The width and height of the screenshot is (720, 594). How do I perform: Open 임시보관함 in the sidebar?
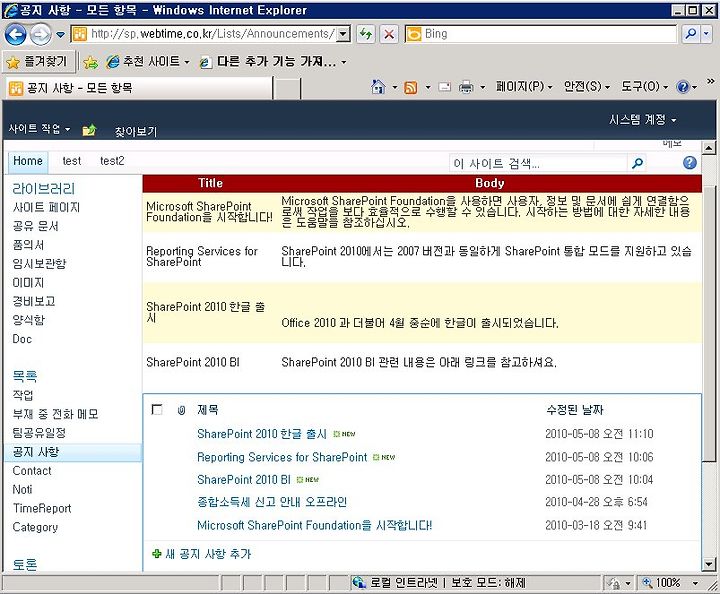39,263
